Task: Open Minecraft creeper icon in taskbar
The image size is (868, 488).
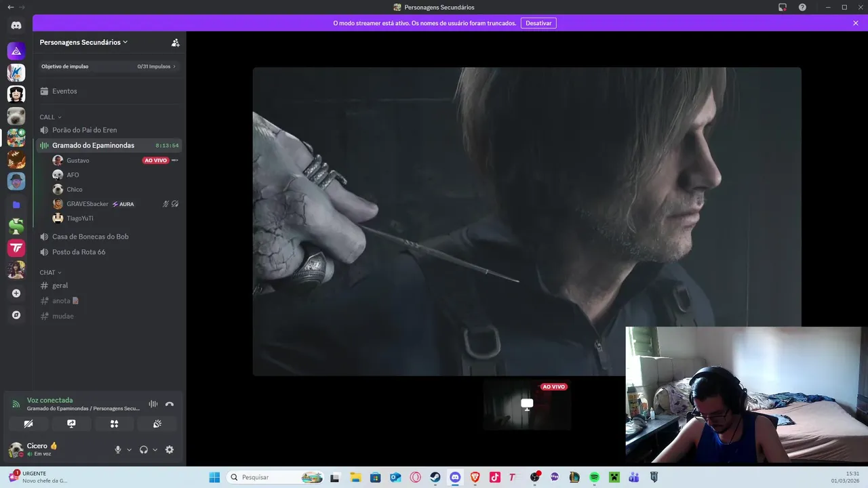Action: (x=614, y=477)
